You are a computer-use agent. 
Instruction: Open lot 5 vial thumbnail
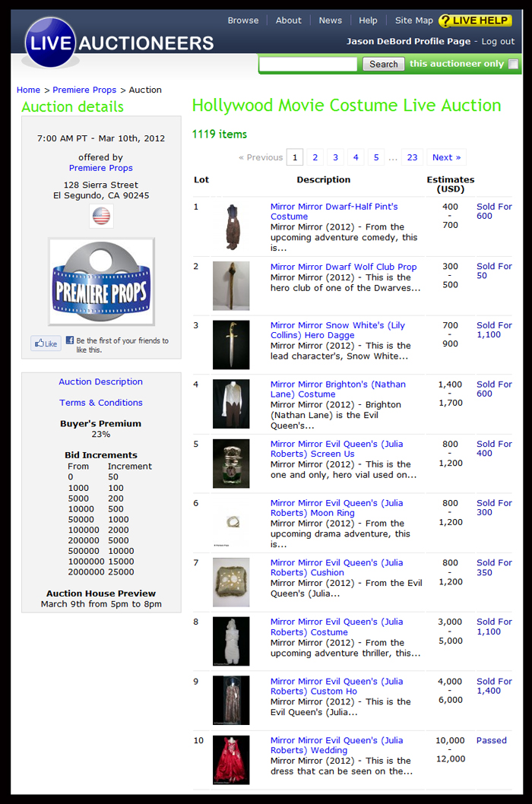point(231,464)
